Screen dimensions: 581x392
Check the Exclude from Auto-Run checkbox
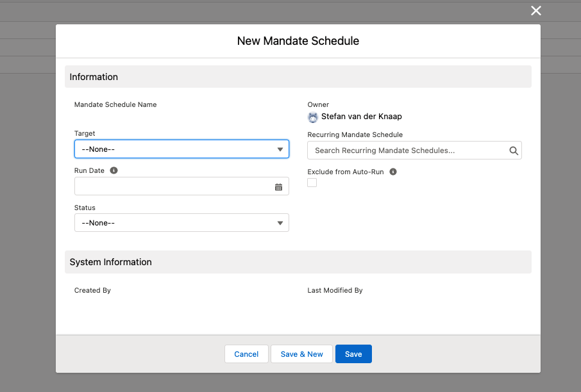click(x=312, y=183)
